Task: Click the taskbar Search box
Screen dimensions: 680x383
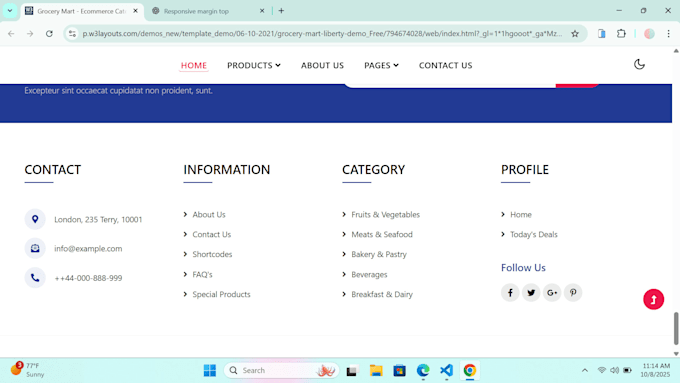Action: pos(281,370)
